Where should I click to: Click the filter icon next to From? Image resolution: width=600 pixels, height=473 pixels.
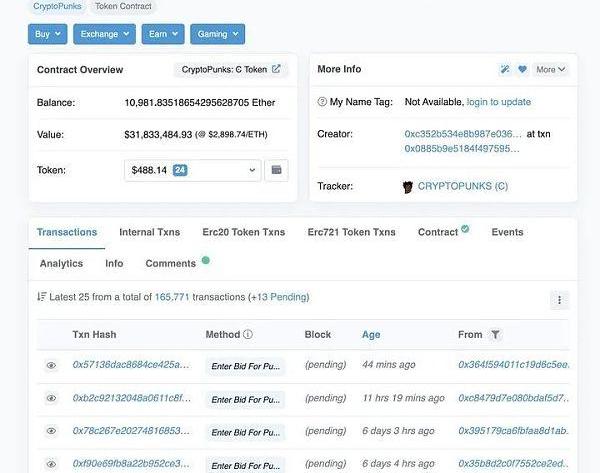495,335
